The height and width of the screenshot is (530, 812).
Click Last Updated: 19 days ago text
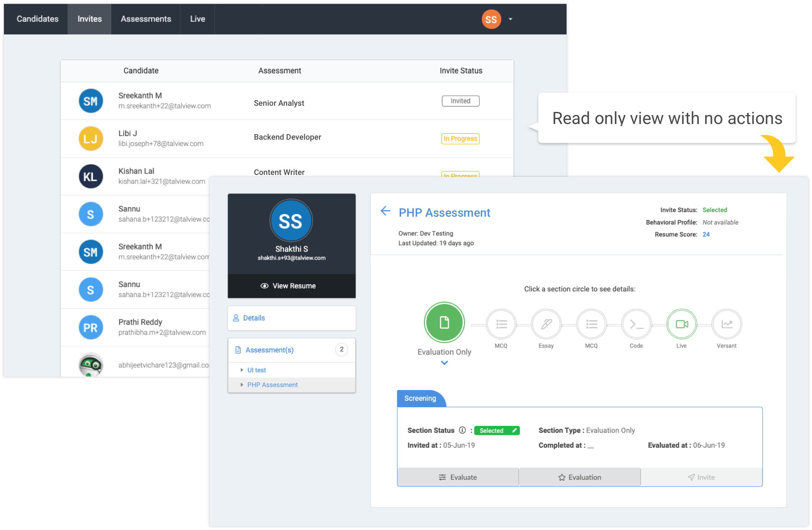[x=436, y=243]
